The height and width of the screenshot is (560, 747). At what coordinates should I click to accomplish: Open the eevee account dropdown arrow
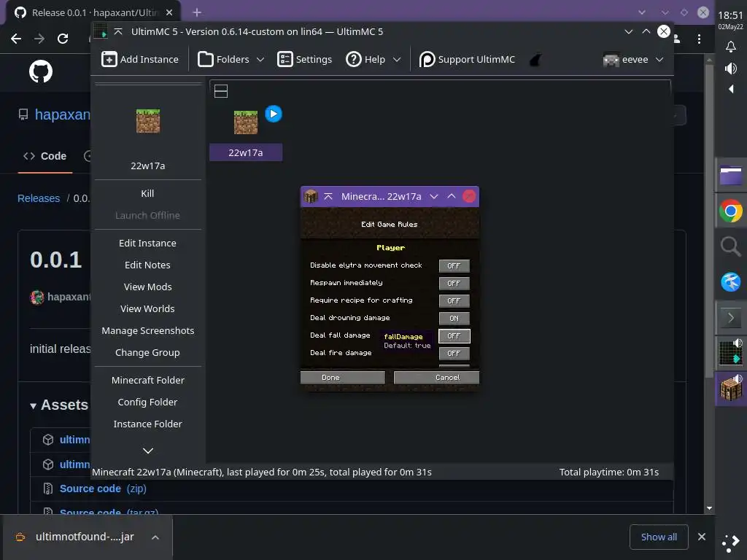coord(659,60)
